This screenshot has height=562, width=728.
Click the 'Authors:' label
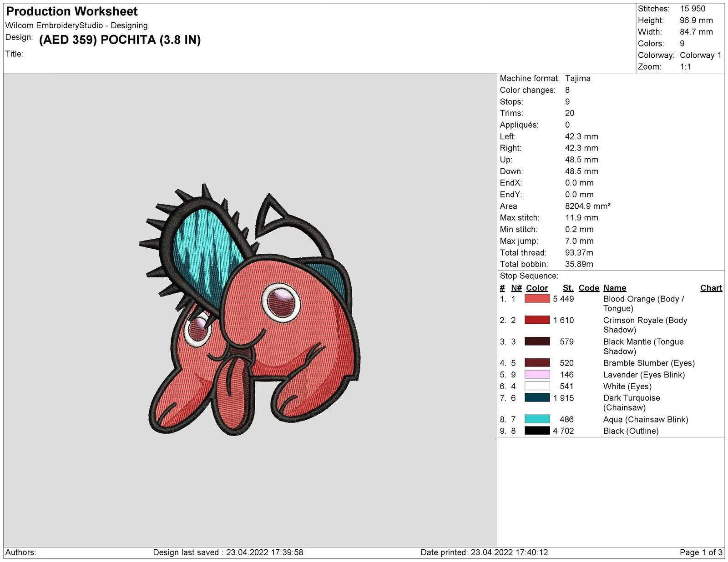click(20, 552)
